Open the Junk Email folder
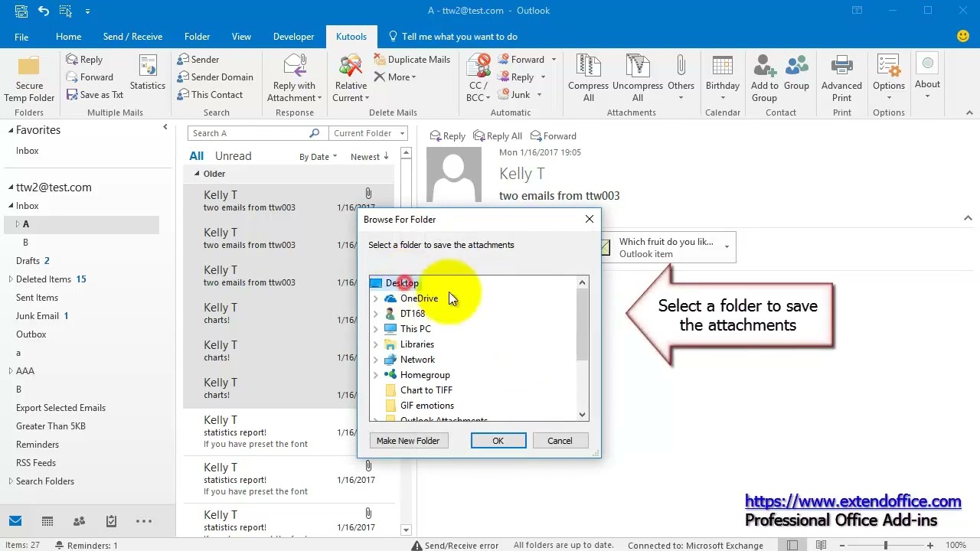This screenshot has width=980, height=551. 38,316
